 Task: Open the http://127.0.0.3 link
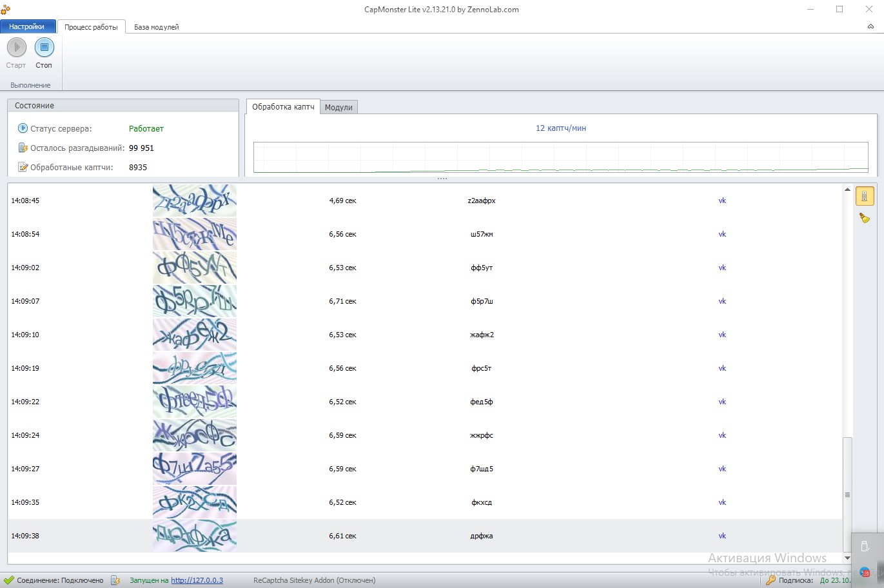coord(197,580)
